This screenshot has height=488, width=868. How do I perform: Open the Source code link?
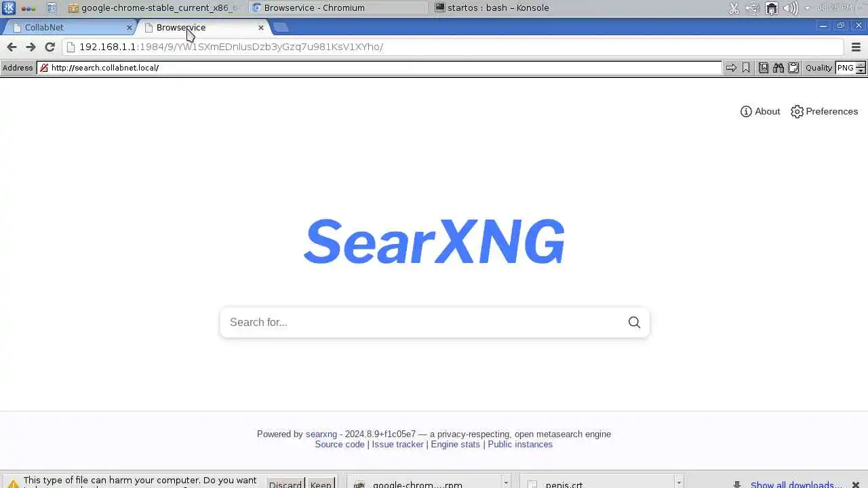point(340,444)
